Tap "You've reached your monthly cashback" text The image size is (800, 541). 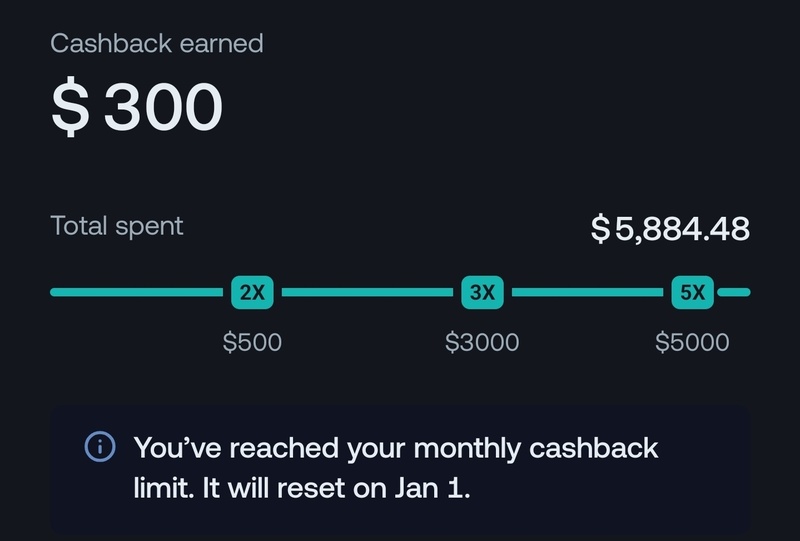pyautogui.click(x=396, y=447)
